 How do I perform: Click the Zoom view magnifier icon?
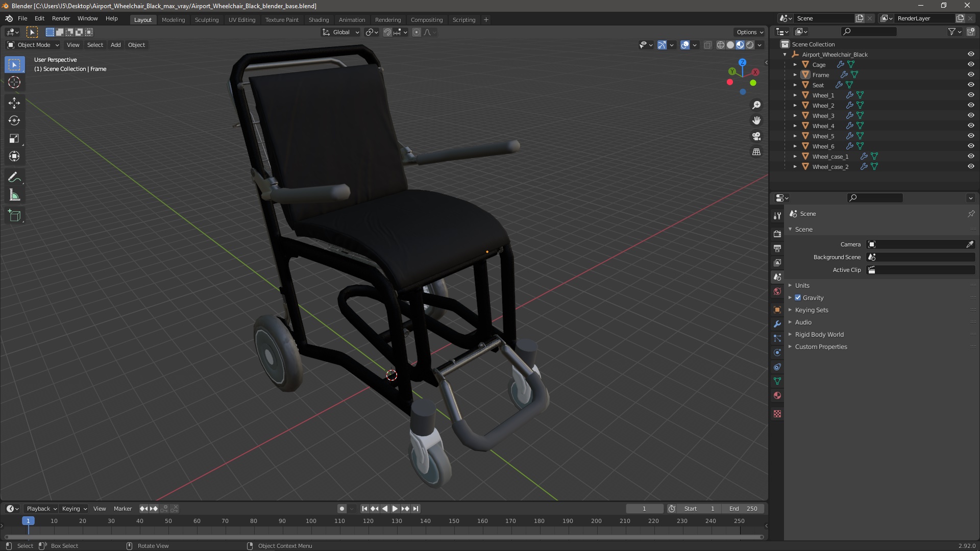pyautogui.click(x=756, y=105)
